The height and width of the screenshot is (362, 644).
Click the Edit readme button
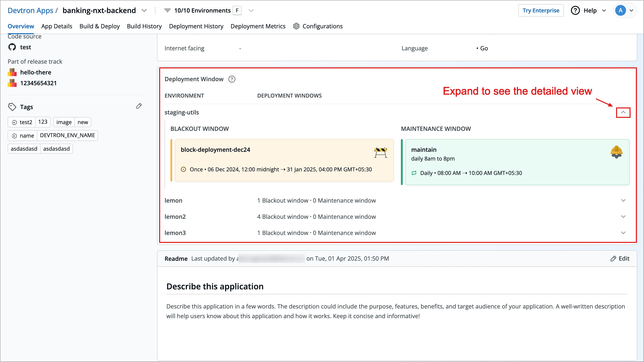pyautogui.click(x=620, y=259)
